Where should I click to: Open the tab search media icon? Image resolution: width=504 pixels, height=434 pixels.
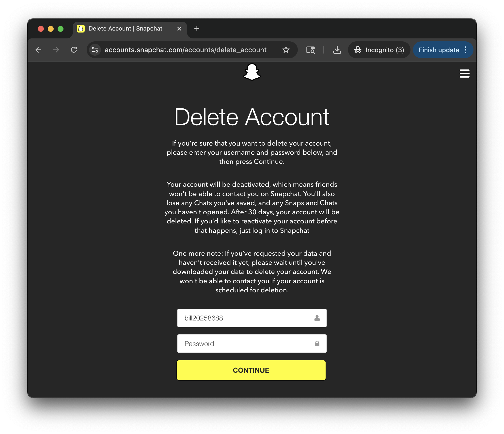(311, 50)
